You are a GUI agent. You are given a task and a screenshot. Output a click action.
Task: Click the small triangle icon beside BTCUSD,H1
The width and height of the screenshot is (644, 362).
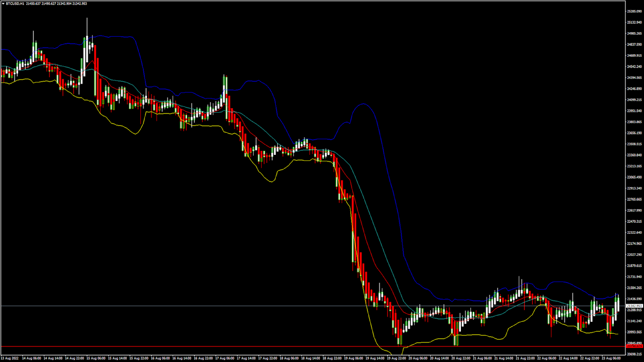(3, 3)
